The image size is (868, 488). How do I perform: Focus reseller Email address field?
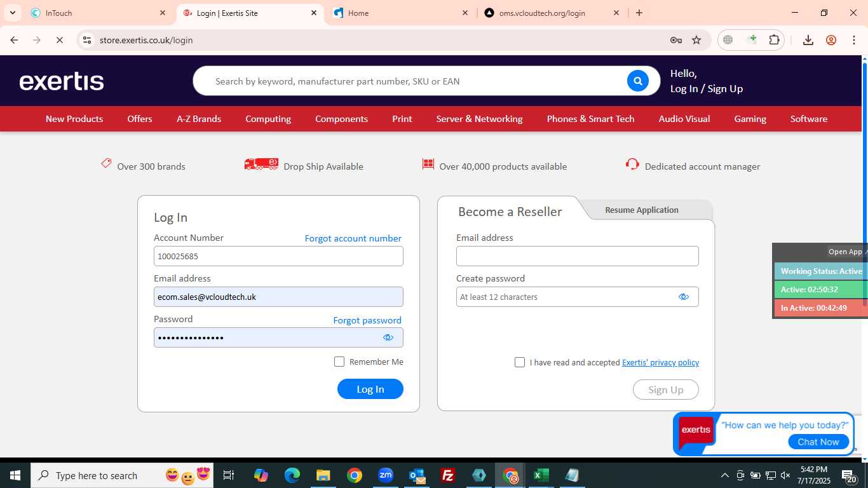click(x=578, y=256)
